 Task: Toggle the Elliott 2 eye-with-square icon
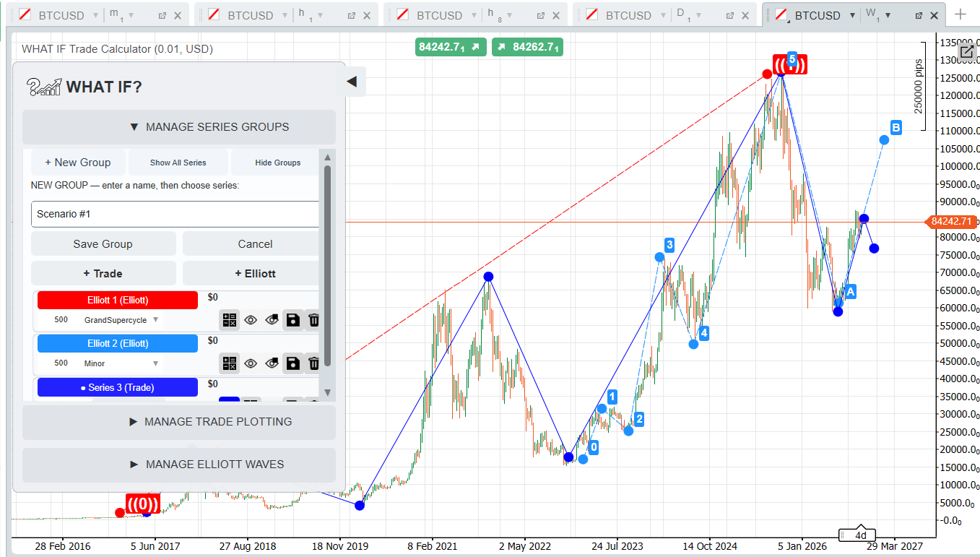coord(272,363)
